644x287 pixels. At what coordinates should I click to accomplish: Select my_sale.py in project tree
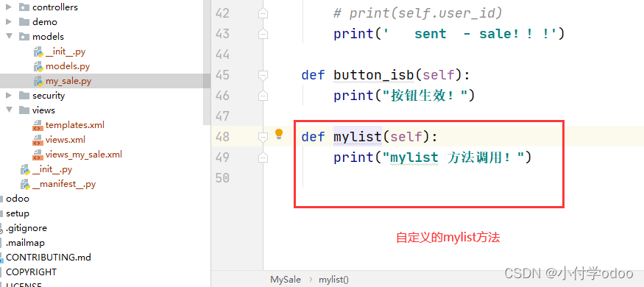click(68, 81)
